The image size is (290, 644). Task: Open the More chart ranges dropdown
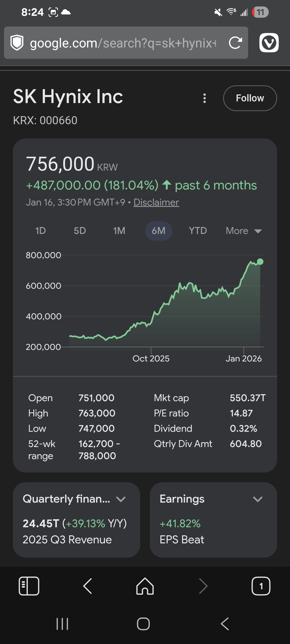coord(244,231)
